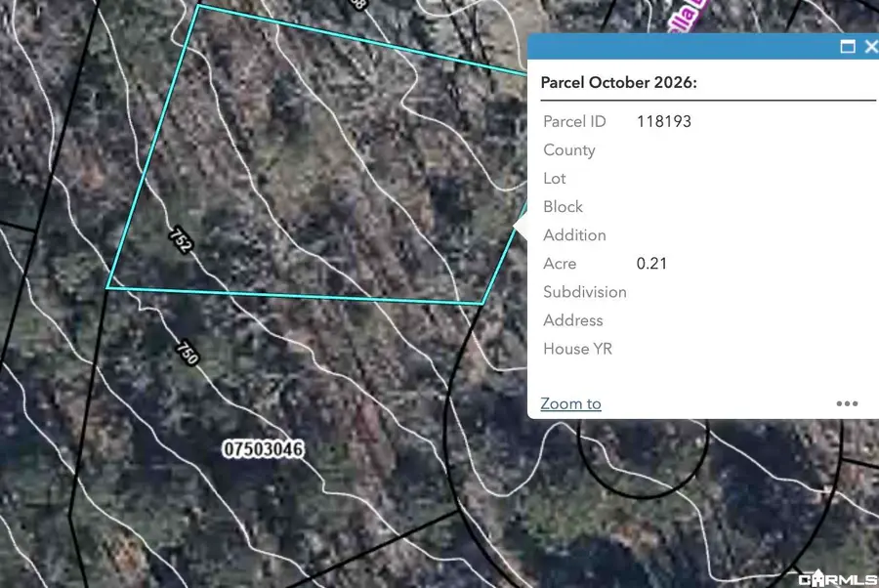Click the 750 contour elevation label

(x=188, y=353)
